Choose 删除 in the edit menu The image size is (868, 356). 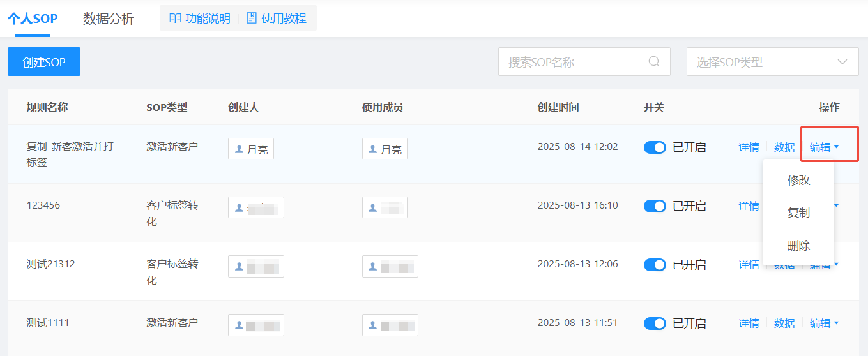[x=798, y=246]
